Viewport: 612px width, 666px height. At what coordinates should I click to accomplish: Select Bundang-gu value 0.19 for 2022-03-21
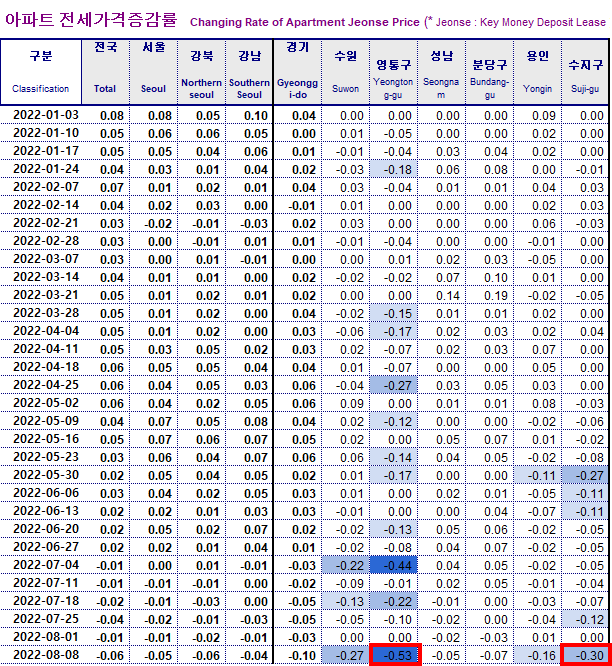click(x=489, y=295)
